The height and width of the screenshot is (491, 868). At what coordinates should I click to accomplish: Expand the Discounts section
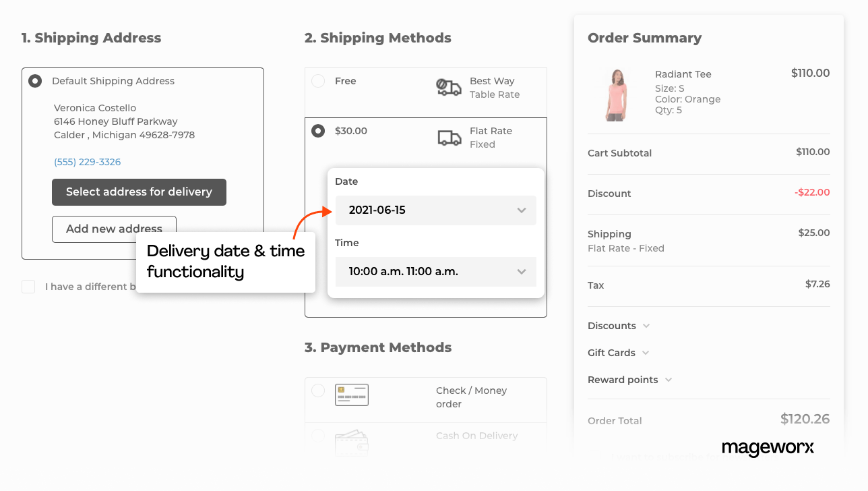(x=618, y=325)
